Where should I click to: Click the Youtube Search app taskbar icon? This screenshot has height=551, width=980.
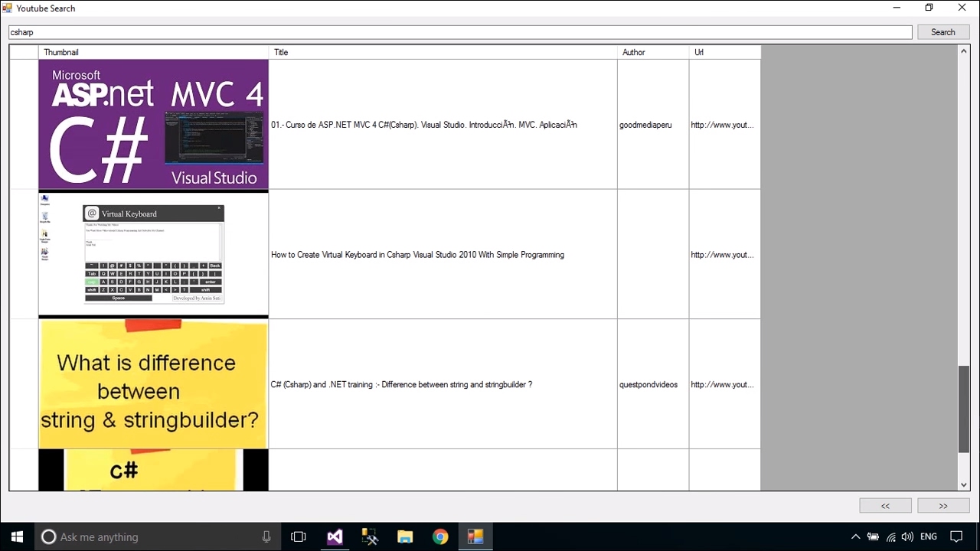click(x=475, y=536)
